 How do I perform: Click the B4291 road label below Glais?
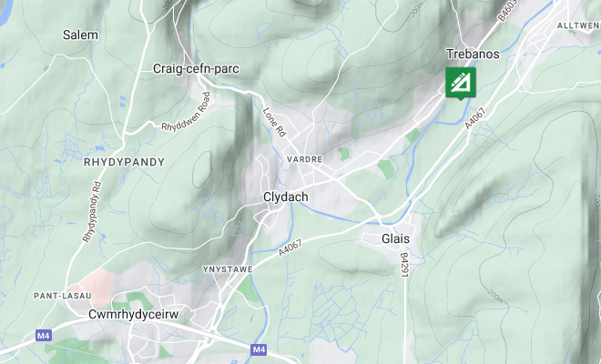(404, 265)
